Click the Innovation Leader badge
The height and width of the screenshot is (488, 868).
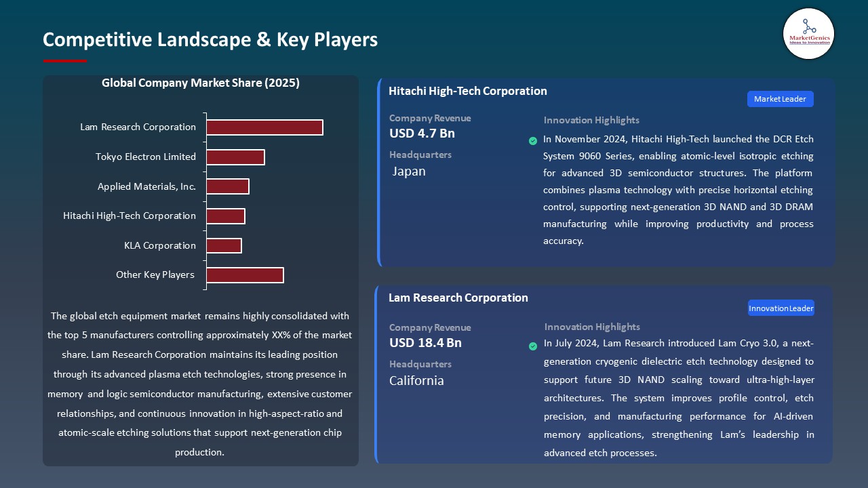[781, 308]
